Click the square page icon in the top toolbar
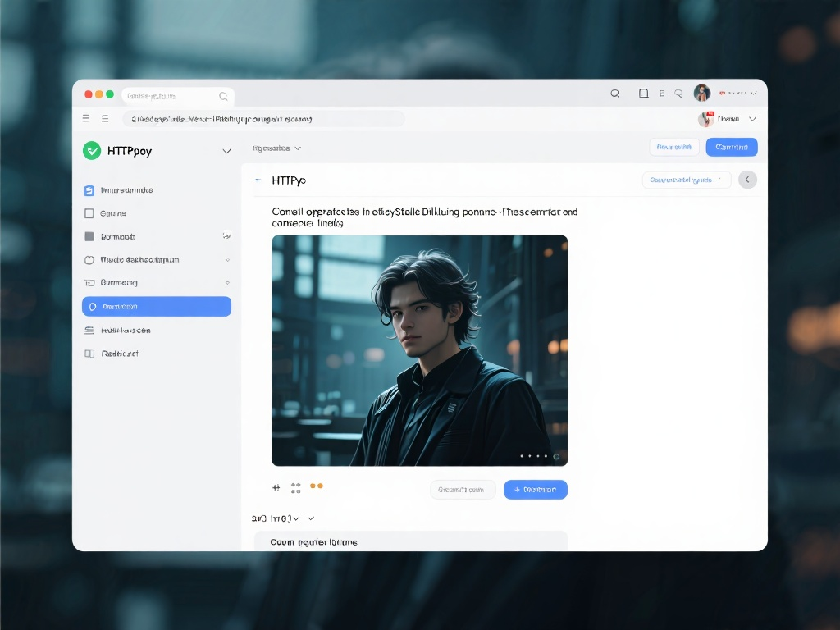The image size is (840, 630). click(644, 94)
